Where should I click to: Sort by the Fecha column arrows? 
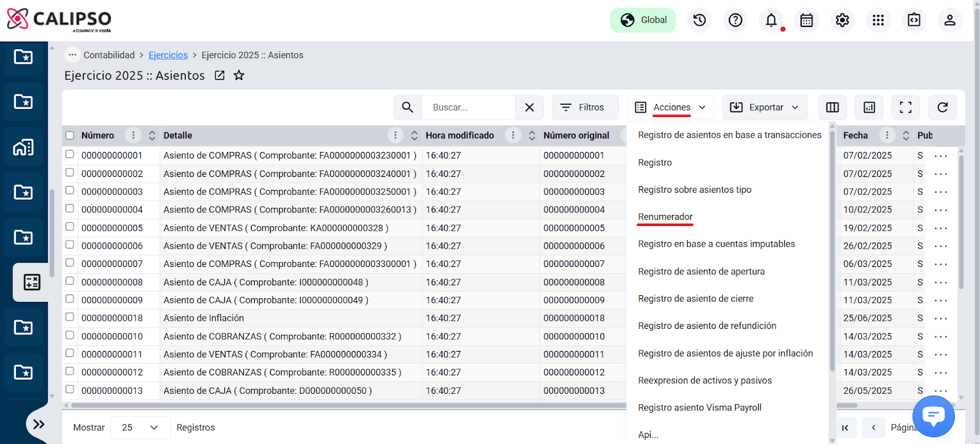tap(906, 135)
